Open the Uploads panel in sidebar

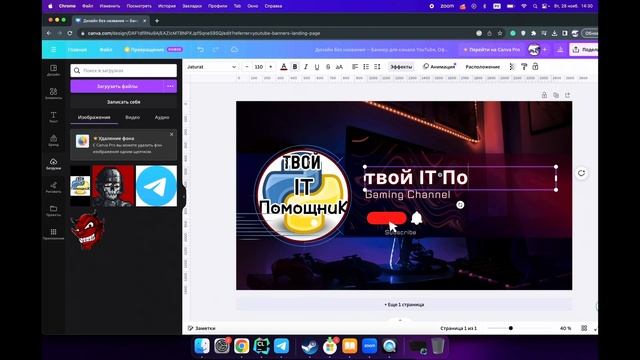pos(53,164)
